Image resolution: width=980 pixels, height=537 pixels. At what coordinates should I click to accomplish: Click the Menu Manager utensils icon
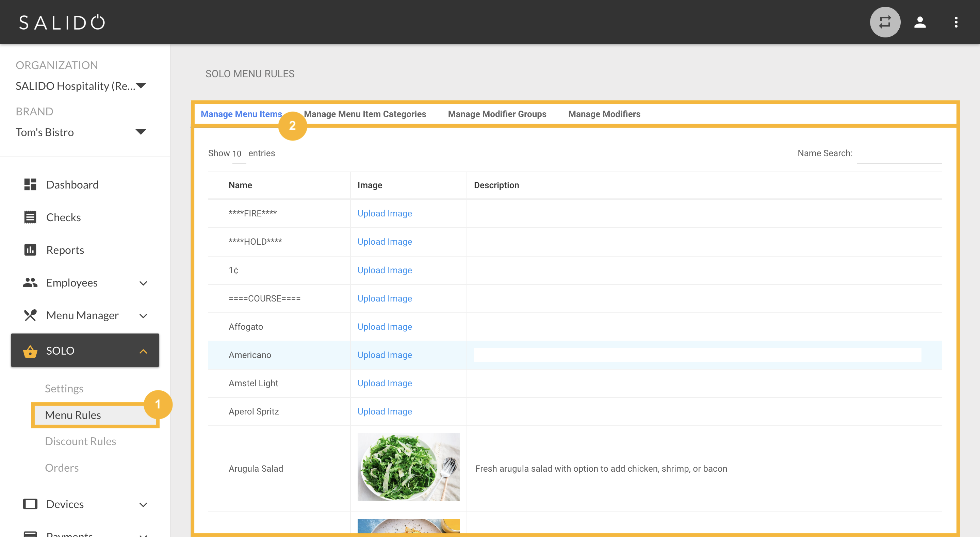coord(30,315)
